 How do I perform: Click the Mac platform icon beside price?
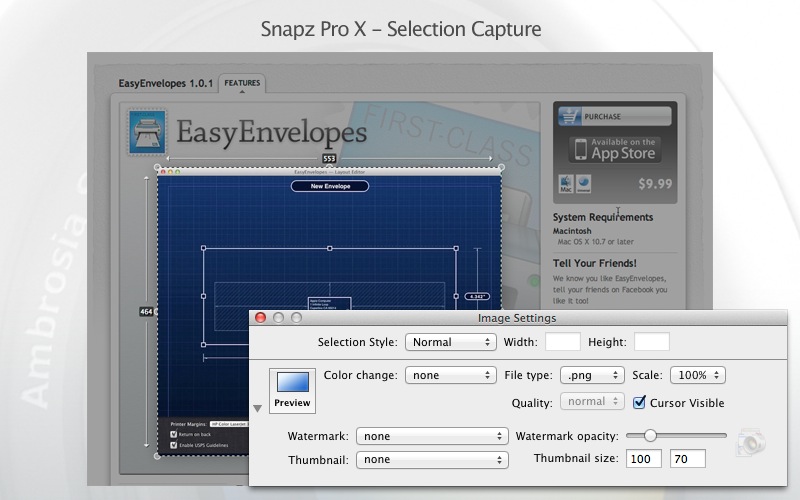point(566,184)
